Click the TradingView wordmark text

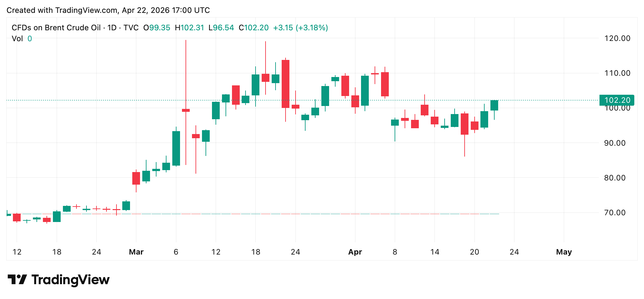click(70, 280)
